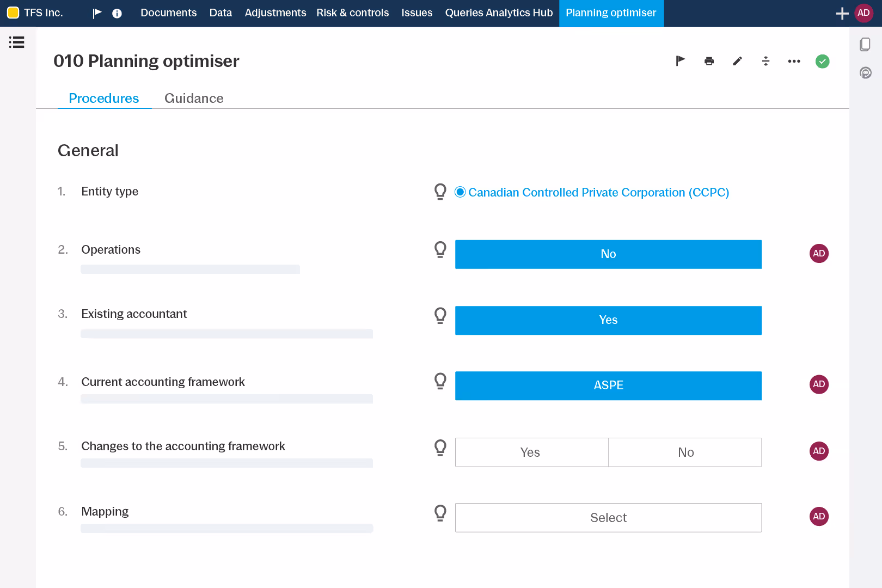Select the Canadian Controlled Private Corporation radio button
The image size is (882, 588).
460,192
